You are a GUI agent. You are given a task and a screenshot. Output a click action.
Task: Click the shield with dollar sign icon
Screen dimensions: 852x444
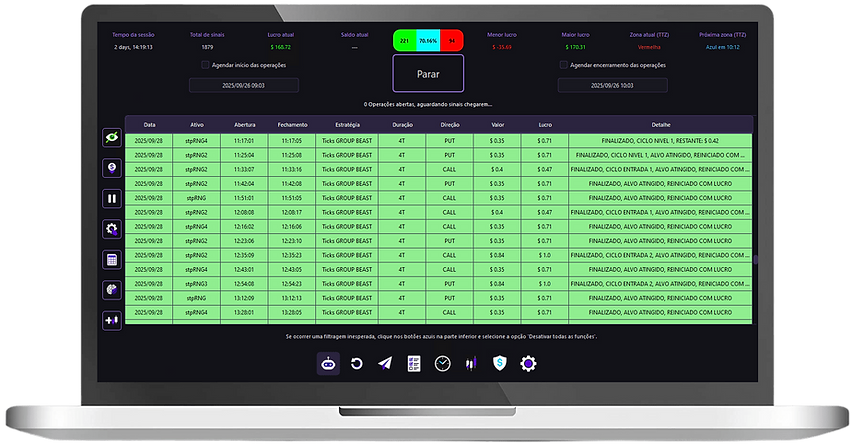tap(499, 365)
